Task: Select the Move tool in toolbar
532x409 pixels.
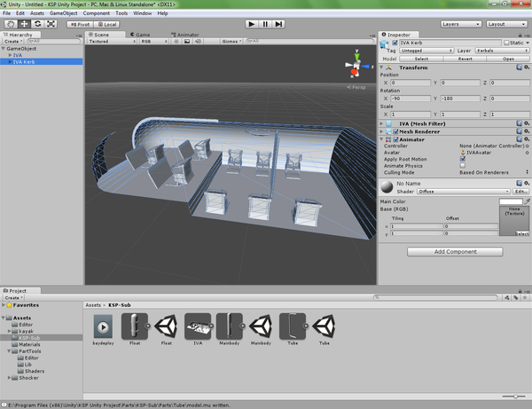Action: click(22, 24)
